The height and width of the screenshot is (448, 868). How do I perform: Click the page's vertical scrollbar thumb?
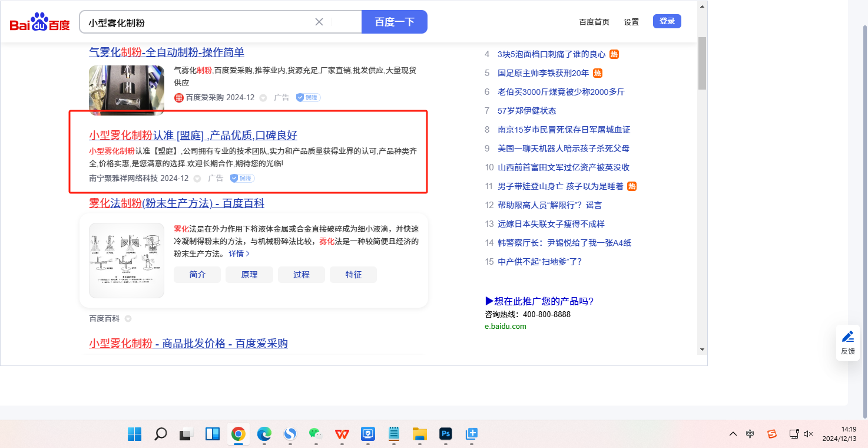point(701,62)
